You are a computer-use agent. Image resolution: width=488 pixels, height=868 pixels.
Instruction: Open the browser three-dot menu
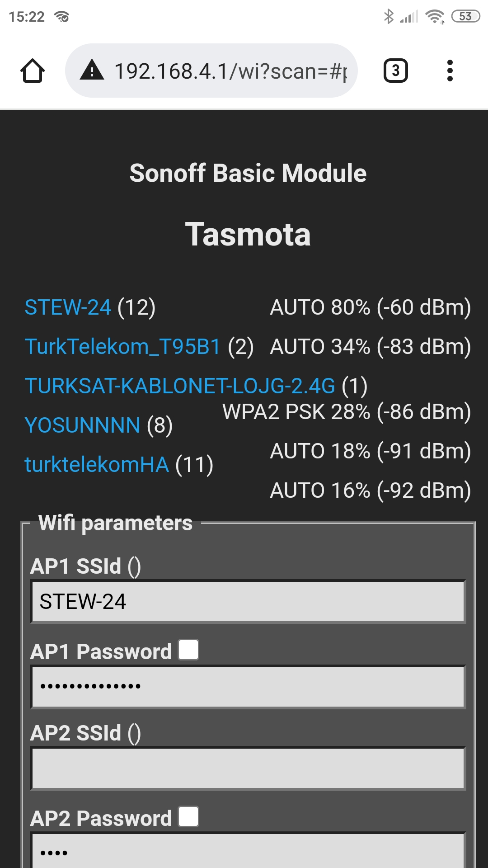450,71
